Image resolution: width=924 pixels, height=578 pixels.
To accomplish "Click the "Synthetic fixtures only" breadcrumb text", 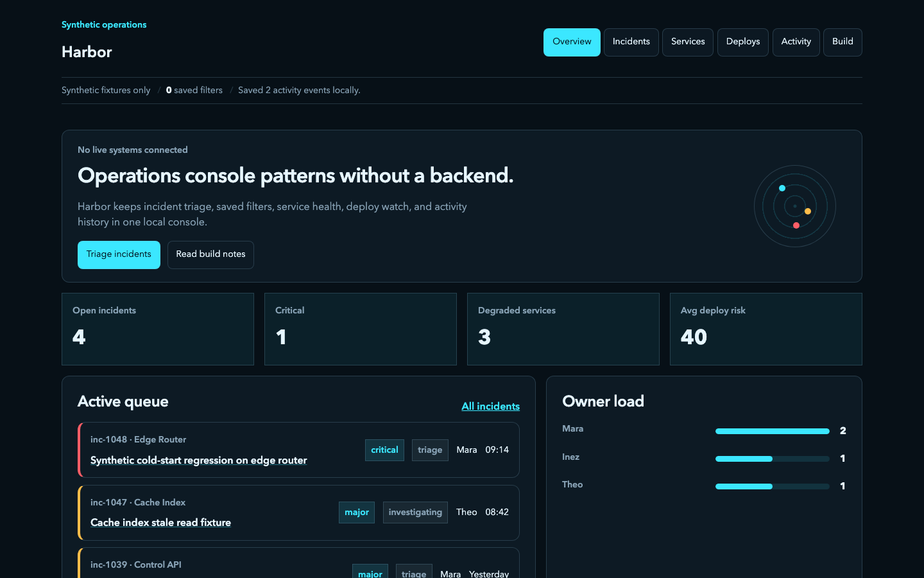I will (x=106, y=91).
